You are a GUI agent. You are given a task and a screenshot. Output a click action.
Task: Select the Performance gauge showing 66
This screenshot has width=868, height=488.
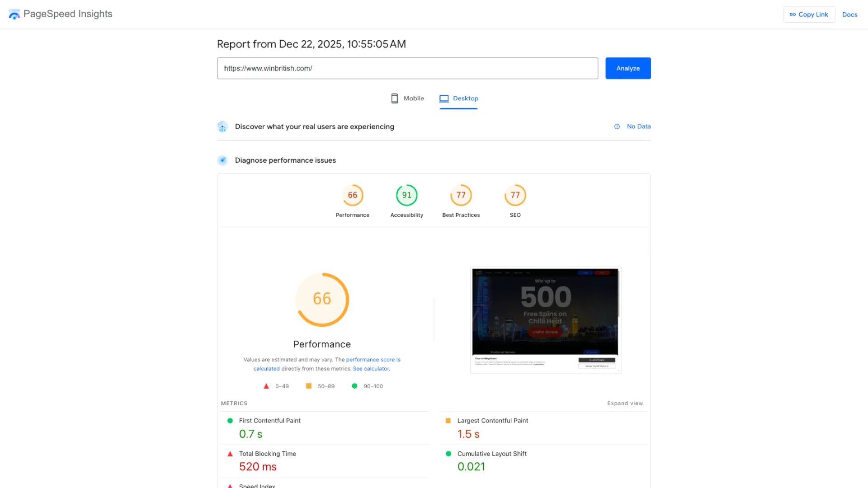click(x=353, y=195)
